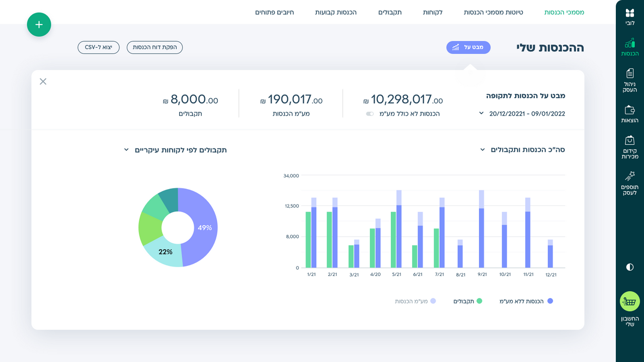Open the date range dropdown
Image resolution: width=644 pixels, height=362 pixels.
pyautogui.click(x=481, y=114)
